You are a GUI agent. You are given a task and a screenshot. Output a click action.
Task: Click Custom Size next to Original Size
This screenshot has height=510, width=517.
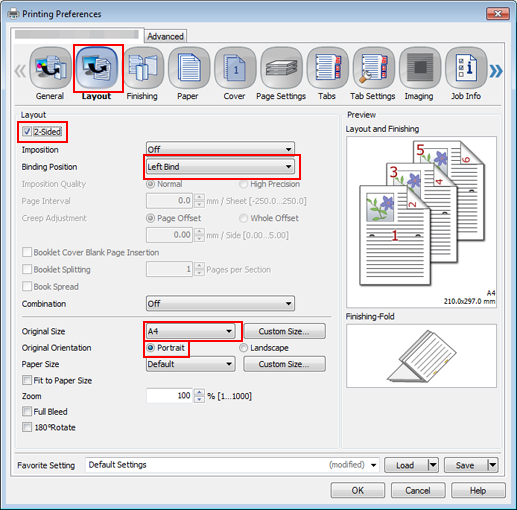coord(284,331)
